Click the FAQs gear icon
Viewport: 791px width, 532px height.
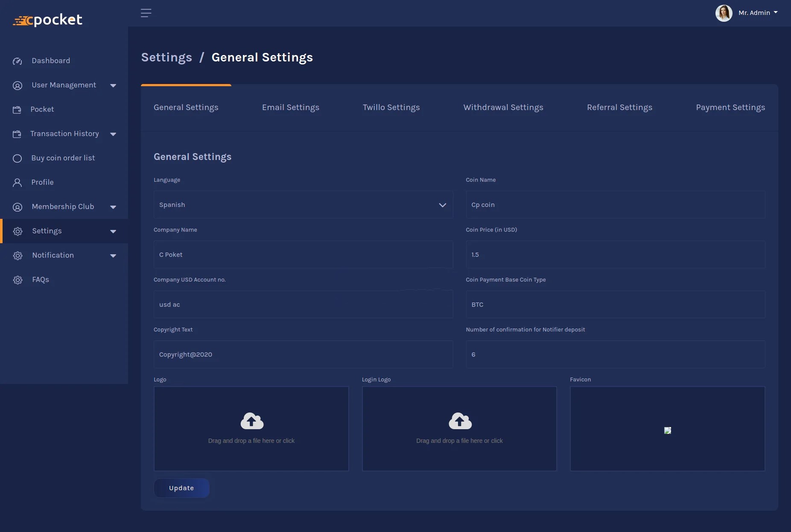(x=18, y=280)
